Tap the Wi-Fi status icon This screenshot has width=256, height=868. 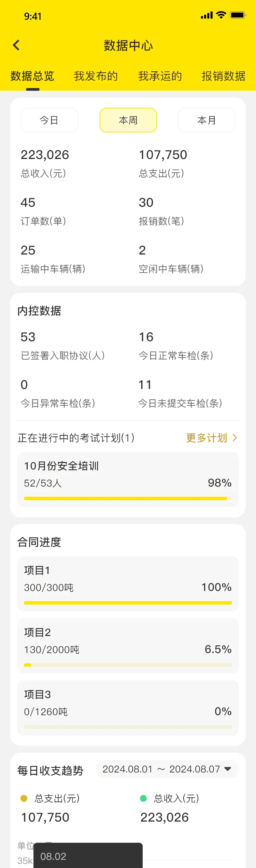coord(221,15)
